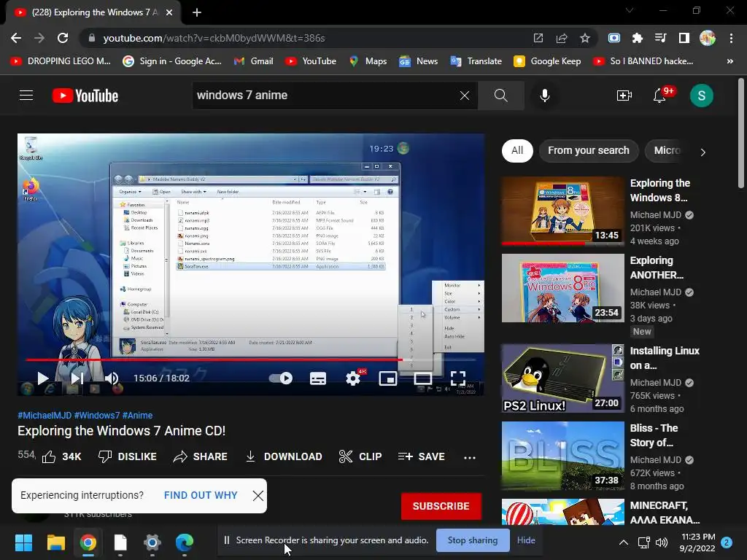The image size is (747, 560).
Task: Open the account avatar menu
Action: 701,96
